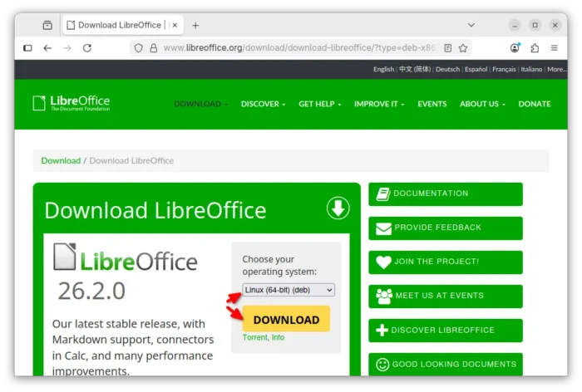Click the Meet Us at Events people icon
This screenshot has width=582, height=392.
tap(383, 296)
